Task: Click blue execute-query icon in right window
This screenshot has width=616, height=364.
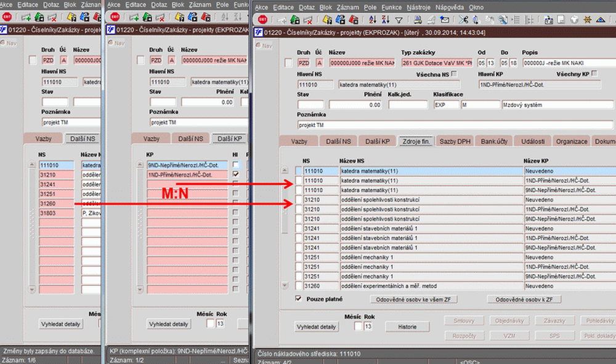Action: [x=340, y=19]
